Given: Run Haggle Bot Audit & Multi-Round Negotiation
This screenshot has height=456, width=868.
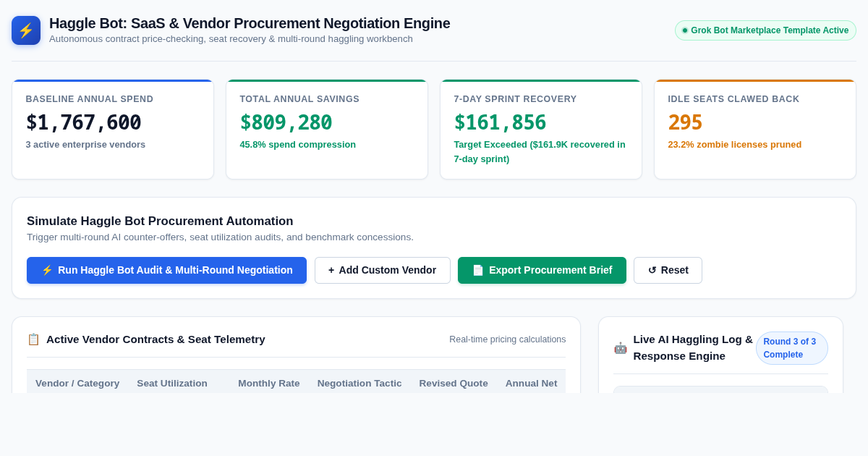Looking at the screenshot, I should (166, 270).
